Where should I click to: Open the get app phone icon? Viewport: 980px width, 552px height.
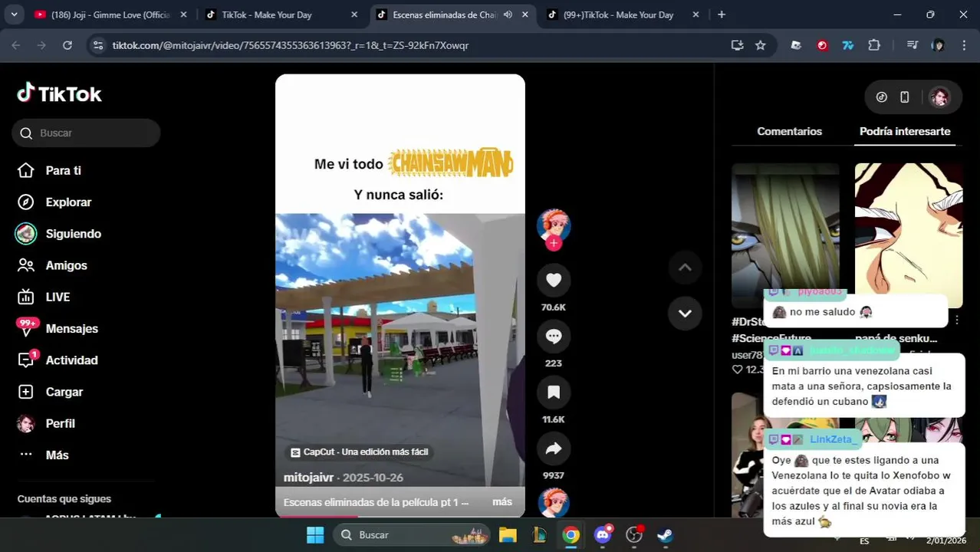905,97
